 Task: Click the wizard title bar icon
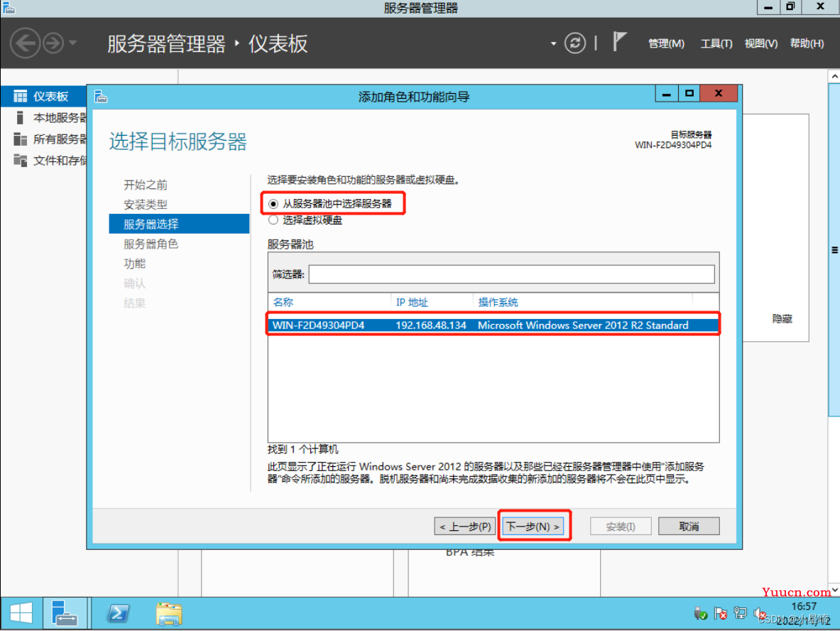pos(101,97)
